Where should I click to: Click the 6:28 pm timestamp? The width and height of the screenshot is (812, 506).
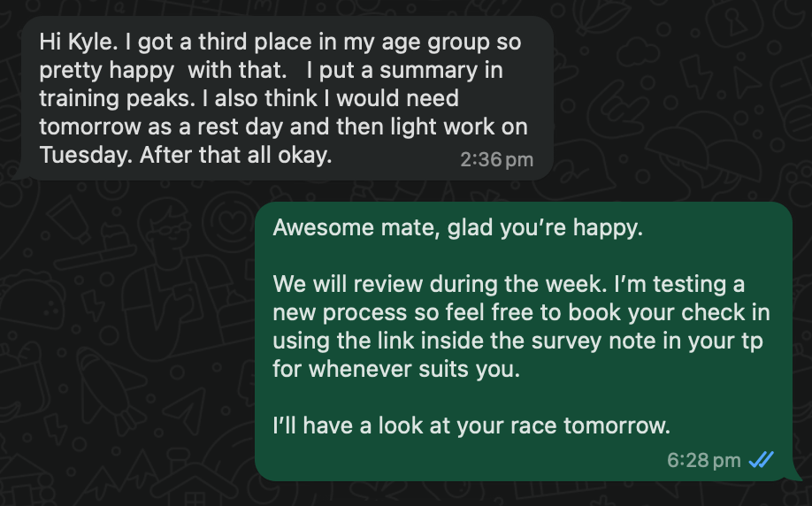pos(704,460)
